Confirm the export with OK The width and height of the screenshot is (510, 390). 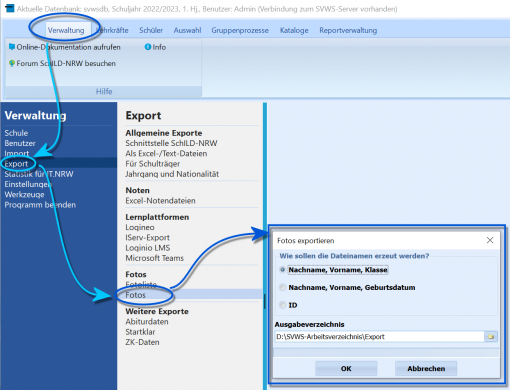(346, 369)
